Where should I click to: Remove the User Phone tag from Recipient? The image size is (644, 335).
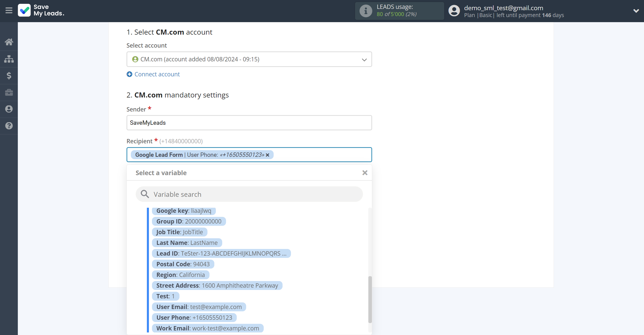tap(268, 155)
